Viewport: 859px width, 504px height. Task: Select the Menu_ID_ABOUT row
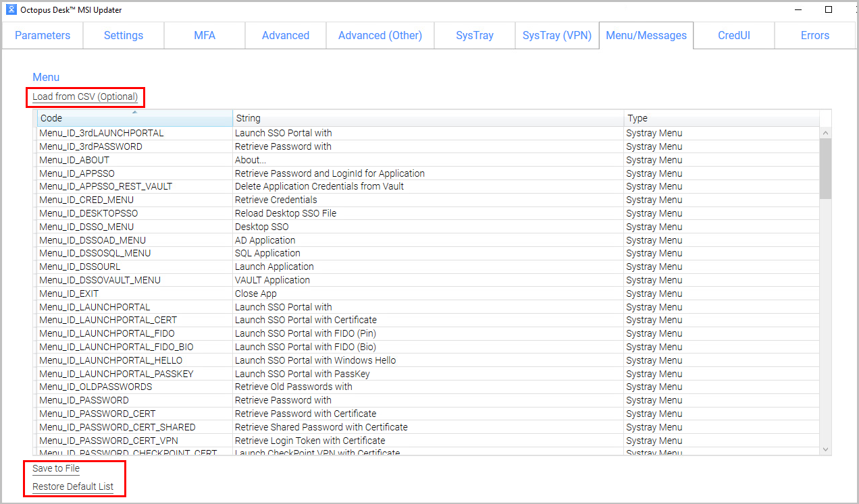(428, 160)
